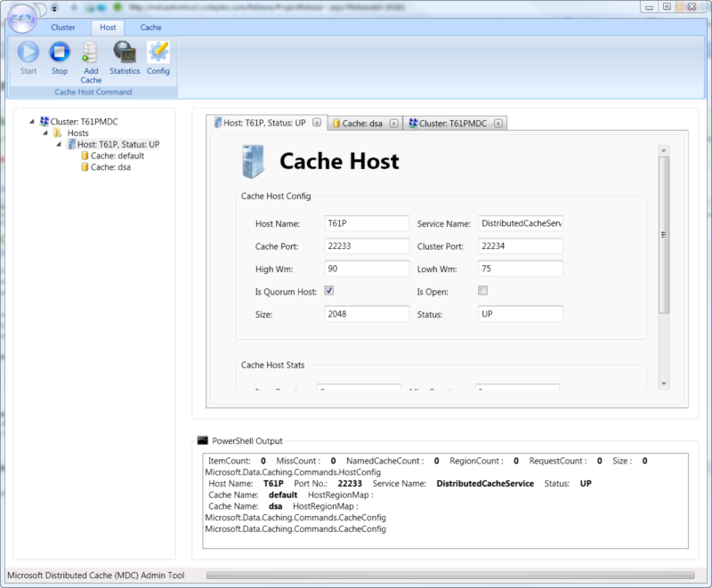Select Cache: default in the tree
Screen dimensions: 712x588
pos(117,156)
